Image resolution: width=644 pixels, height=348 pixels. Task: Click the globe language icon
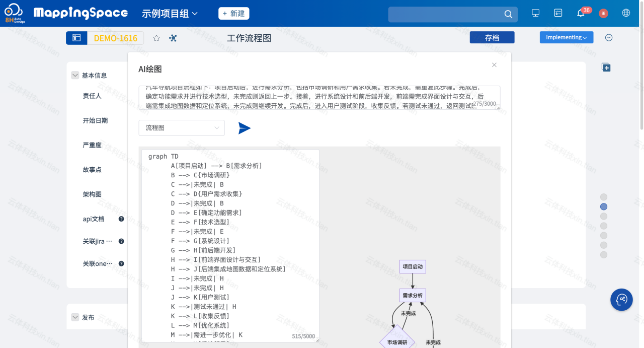pos(626,13)
